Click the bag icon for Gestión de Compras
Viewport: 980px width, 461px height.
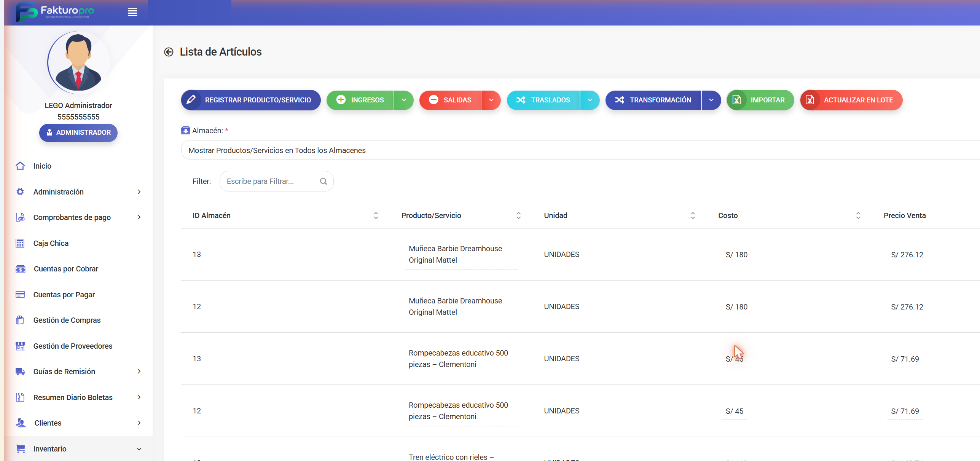click(20, 320)
